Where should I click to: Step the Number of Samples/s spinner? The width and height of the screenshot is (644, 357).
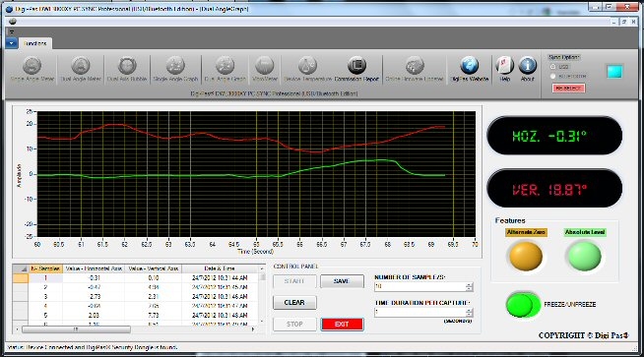pyautogui.click(x=469, y=286)
